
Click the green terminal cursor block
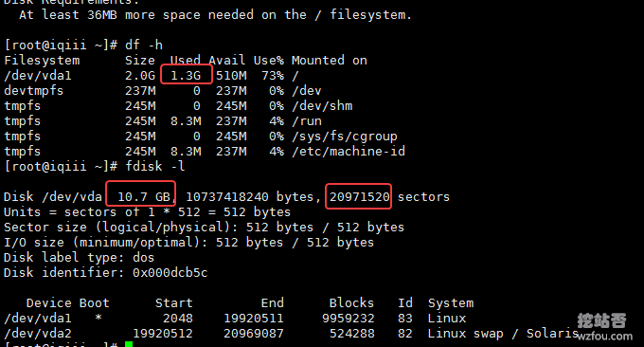point(129,344)
